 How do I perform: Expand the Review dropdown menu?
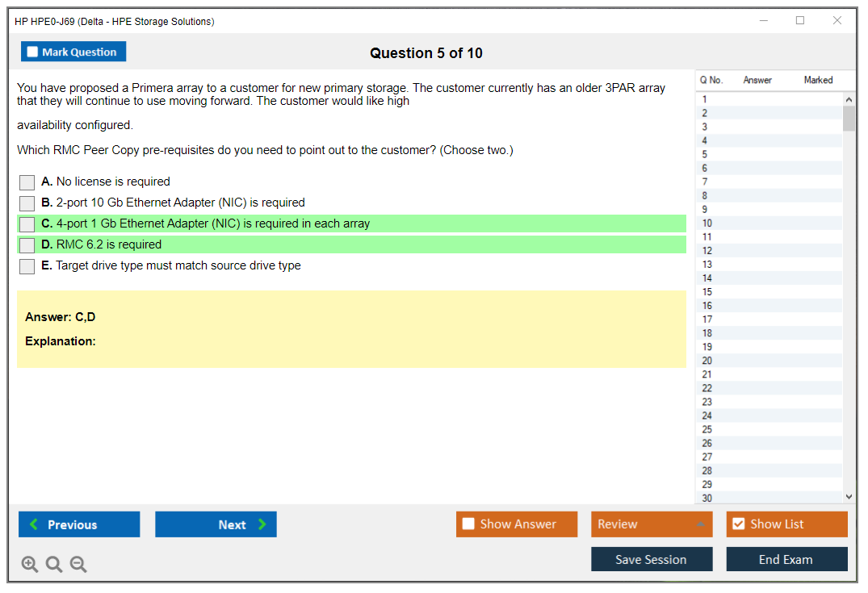(x=699, y=524)
